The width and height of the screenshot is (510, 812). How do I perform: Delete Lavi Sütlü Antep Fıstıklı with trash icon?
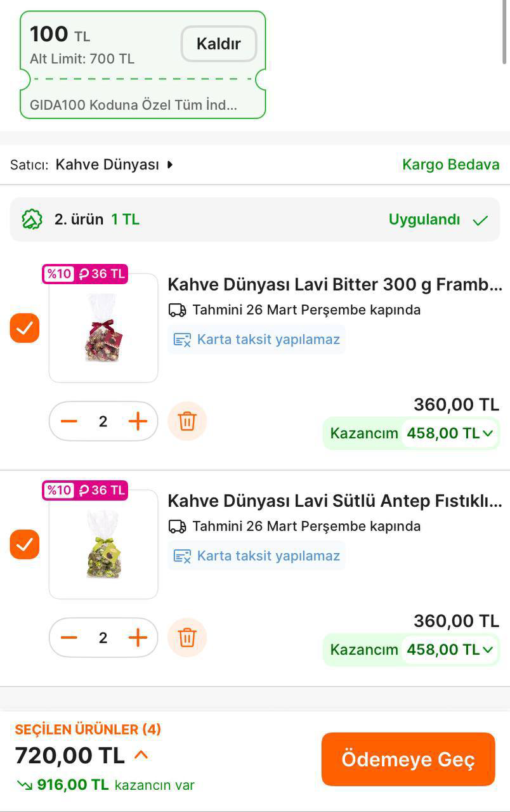click(x=187, y=638)
